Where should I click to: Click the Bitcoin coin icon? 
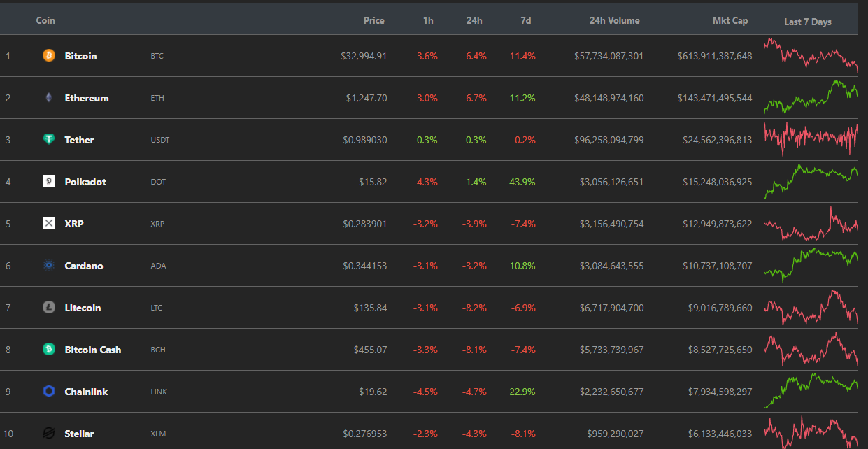point(49,56)
